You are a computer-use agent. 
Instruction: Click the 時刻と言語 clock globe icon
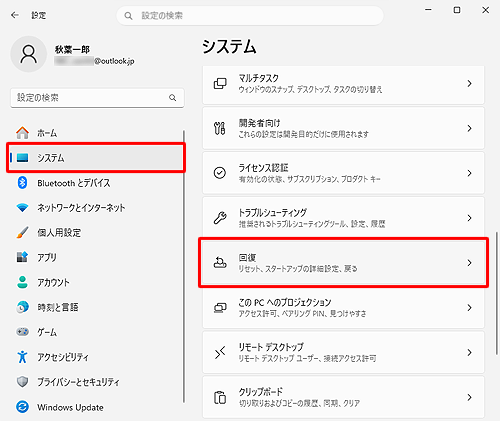22,307
